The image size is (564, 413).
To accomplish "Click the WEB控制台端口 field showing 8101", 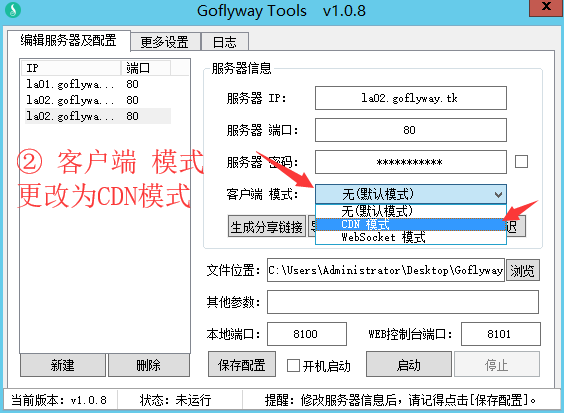I will point(501,334).
